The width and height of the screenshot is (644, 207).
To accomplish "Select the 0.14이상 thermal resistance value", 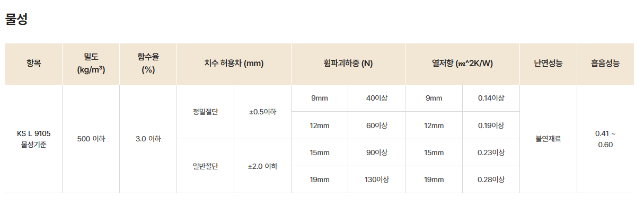I will [491, 98].
